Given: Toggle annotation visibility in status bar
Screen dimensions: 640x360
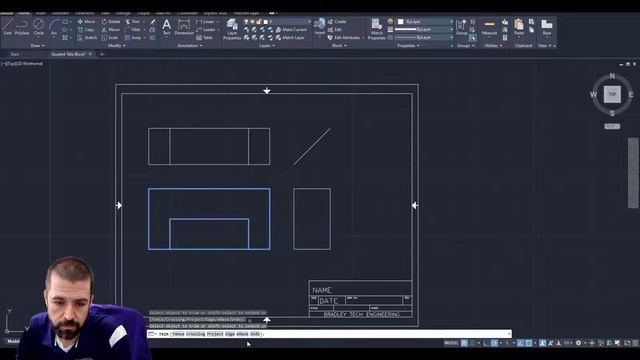Looking at the screenshot, I should 542,343.
